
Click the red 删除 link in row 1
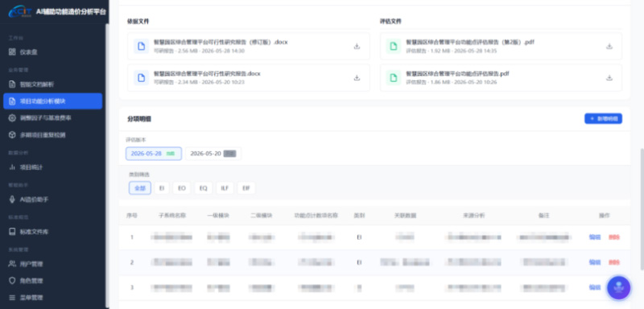click(x=614, y=237)
